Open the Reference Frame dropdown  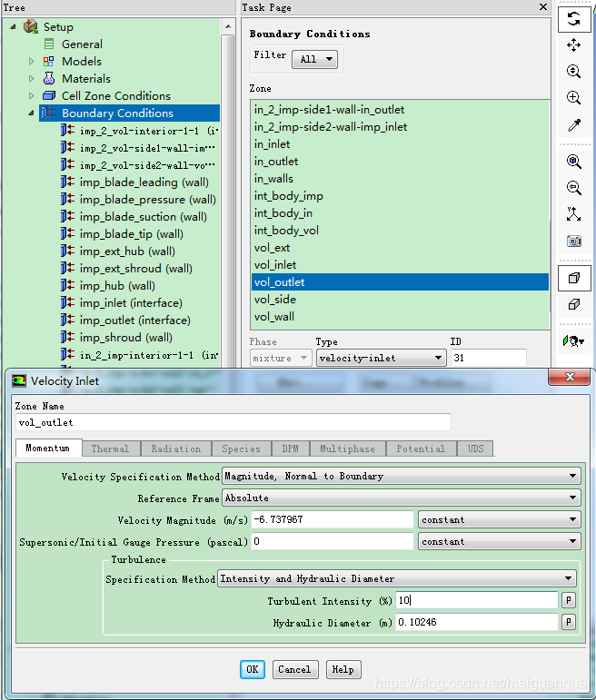pyautogui.click(x=401, y=498)
